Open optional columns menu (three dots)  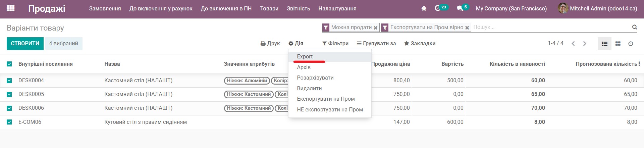coord(639,64)
